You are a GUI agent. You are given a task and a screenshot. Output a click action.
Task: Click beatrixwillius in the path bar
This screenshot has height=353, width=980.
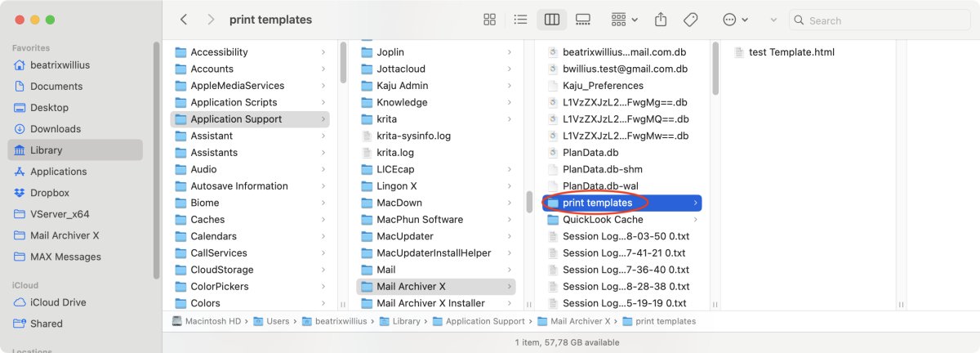[336, 321]
